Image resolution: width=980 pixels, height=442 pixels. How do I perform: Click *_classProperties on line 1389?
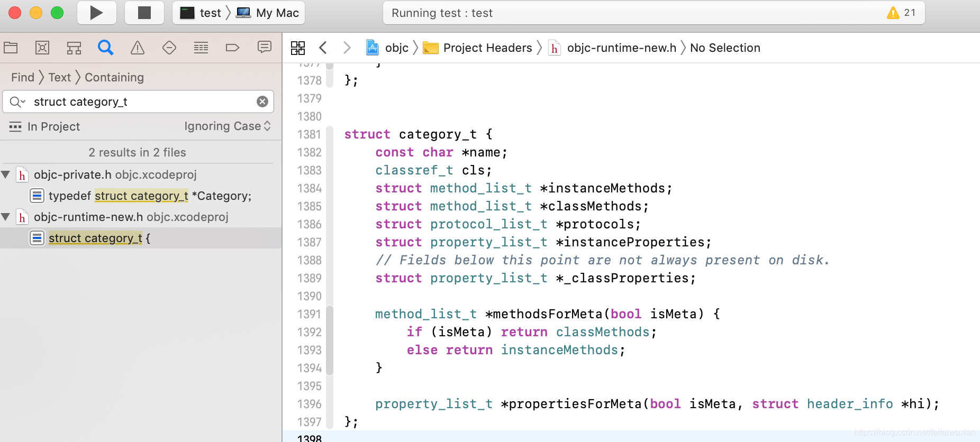(622, 278)
